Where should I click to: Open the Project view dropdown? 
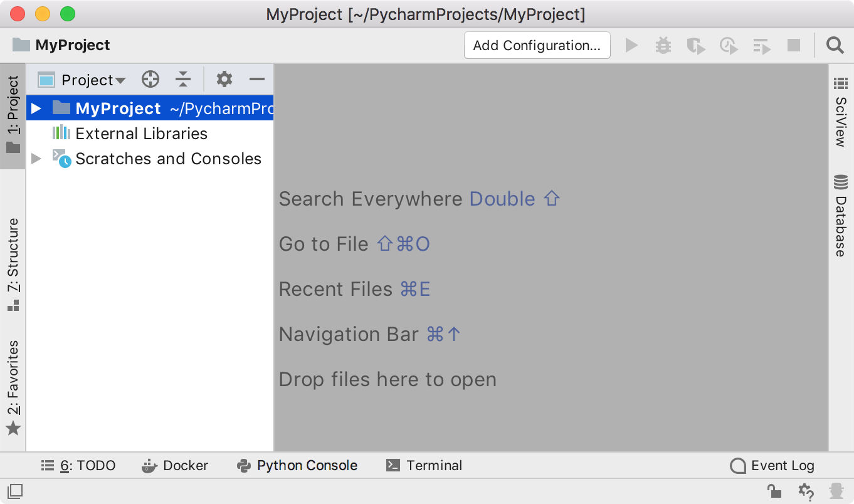point(82,80)
